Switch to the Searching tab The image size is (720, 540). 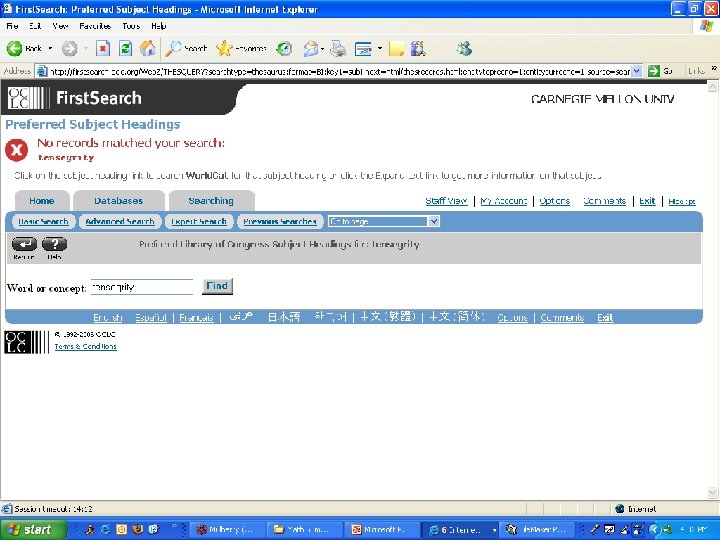(211, 201)
